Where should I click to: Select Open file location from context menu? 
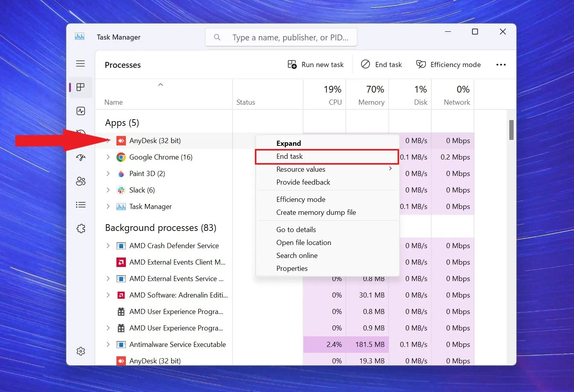(303, 243)
